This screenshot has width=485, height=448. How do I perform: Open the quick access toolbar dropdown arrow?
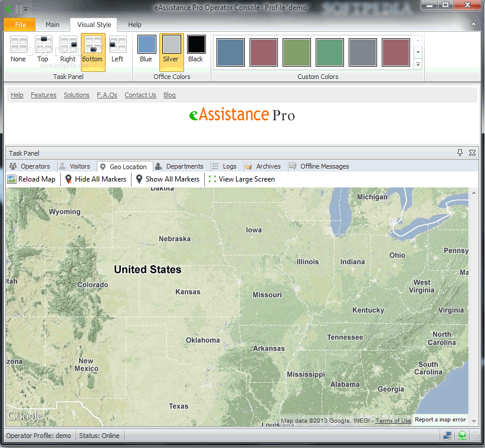[x=26, y=9]
